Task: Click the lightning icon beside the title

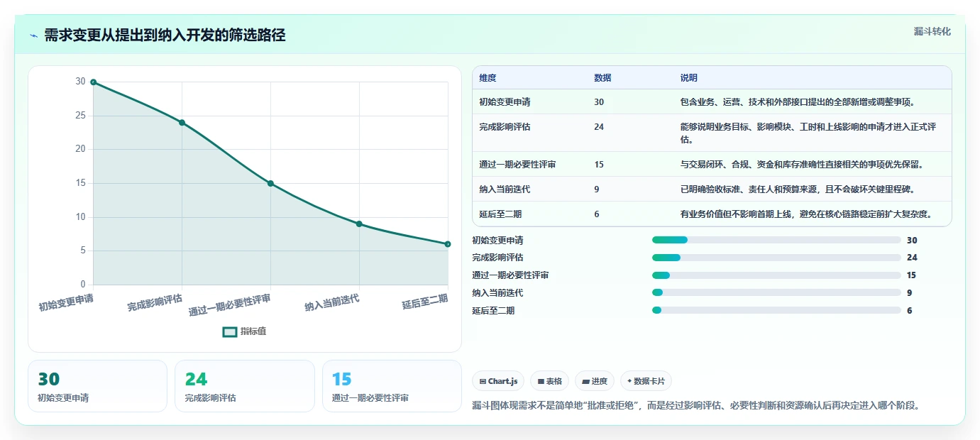Action: (x=33, y=35)
